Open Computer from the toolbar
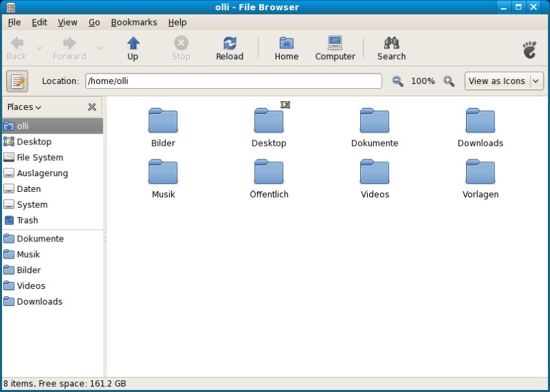This screenshot has height=392, width=550. coord(335,48)
